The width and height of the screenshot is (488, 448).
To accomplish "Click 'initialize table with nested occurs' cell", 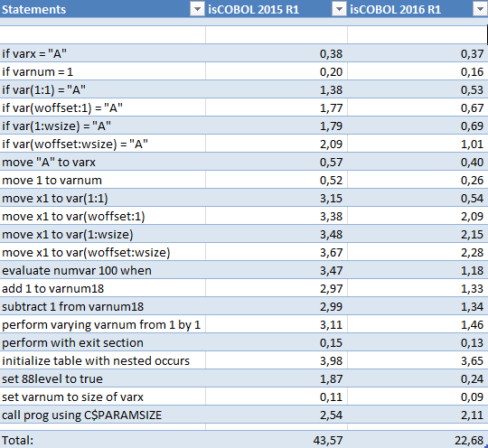I will [103, 360].
